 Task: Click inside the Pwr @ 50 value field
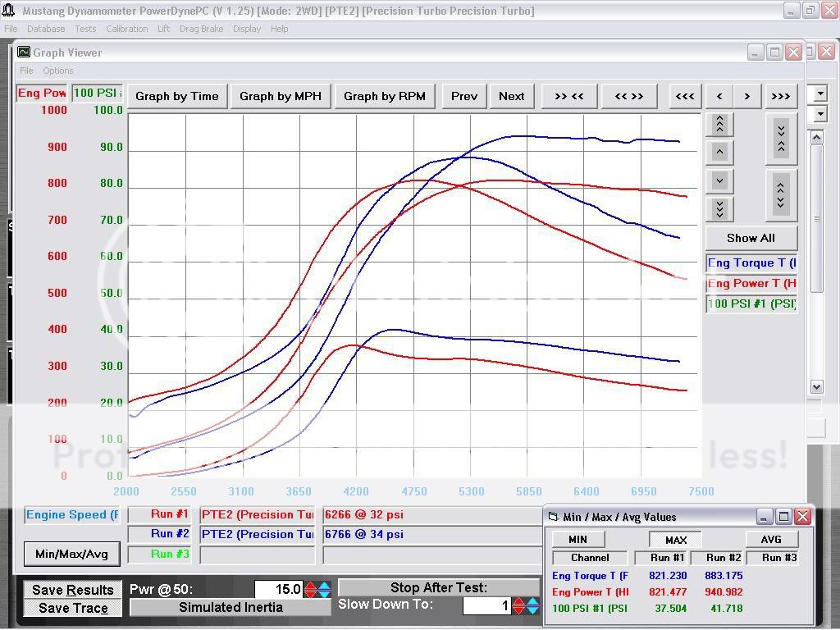[279, 587]
